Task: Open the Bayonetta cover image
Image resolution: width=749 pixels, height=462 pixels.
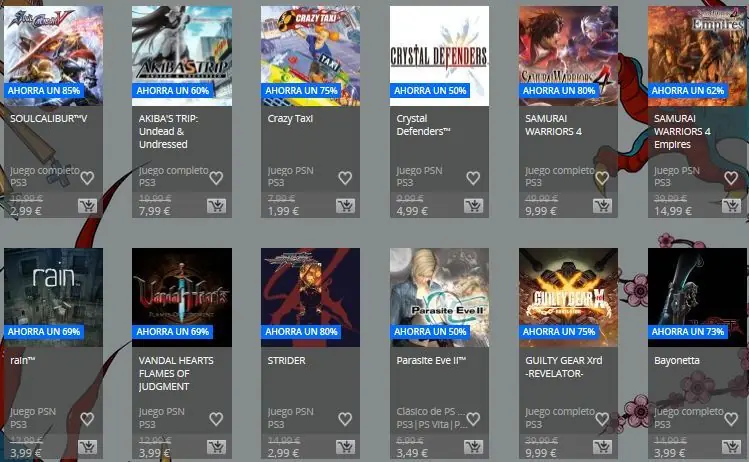Action: coord(697,297)
